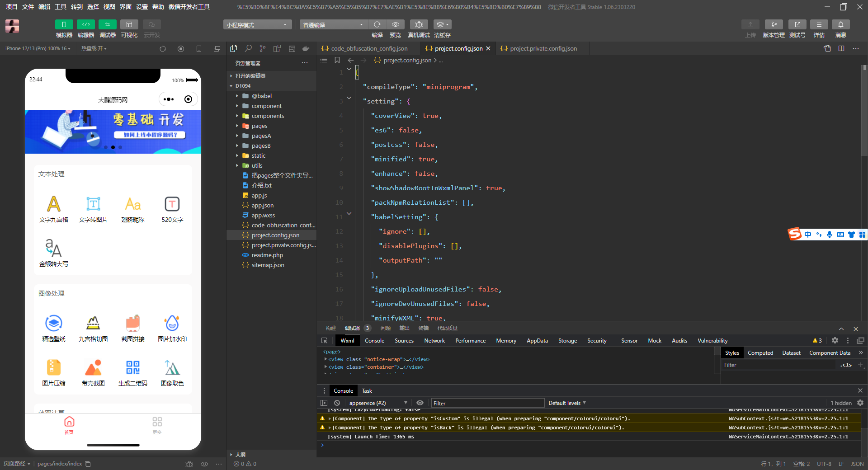Click the 真机调试 debug bug icon

(419, 24)
